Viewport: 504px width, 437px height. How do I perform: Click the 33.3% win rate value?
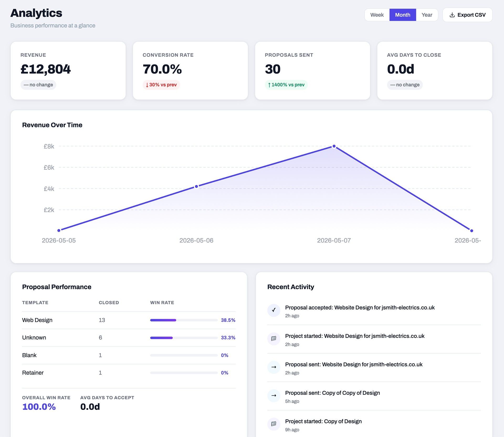228,338
